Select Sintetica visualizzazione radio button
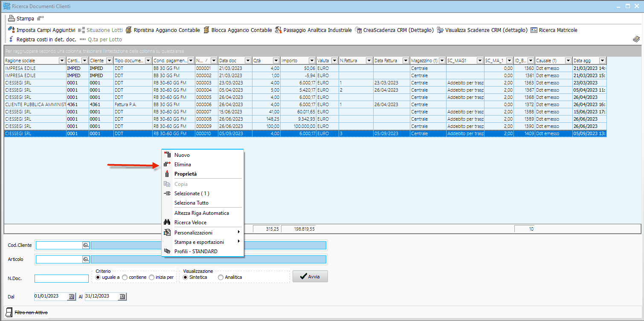644x321 pixels. click(x=185, y=277)
